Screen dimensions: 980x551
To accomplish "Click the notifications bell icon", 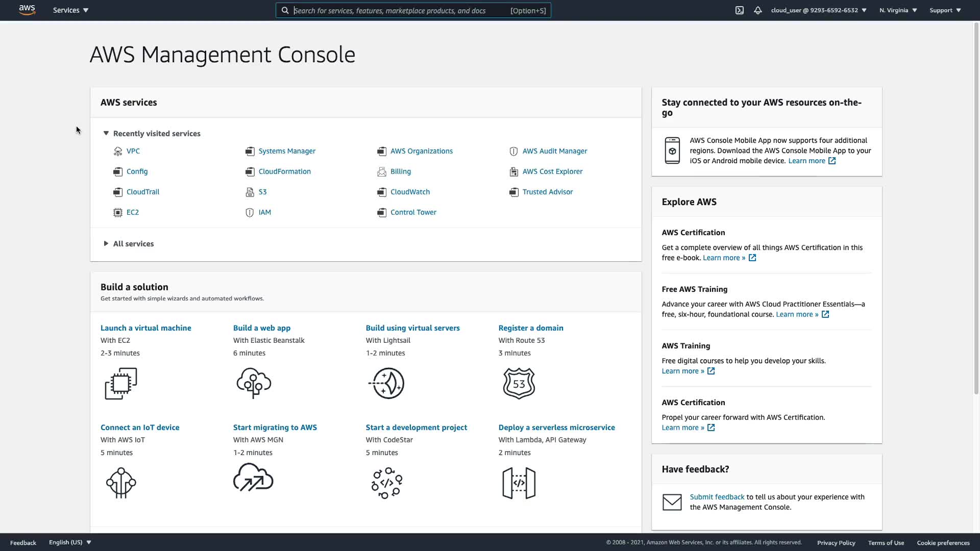I will point(757,10).
